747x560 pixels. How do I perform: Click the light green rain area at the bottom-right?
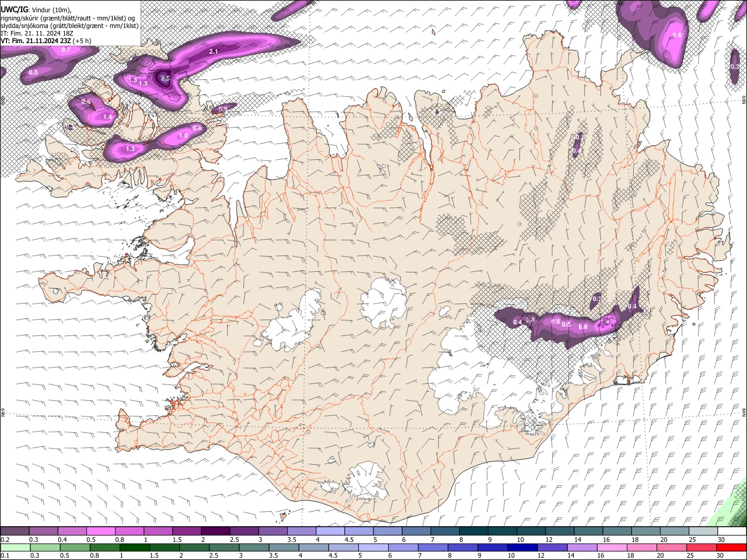click(x=729, y=506)
